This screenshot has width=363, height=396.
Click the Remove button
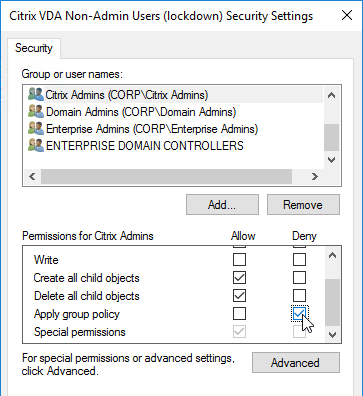pyautogui.click(x=303, y=205)
